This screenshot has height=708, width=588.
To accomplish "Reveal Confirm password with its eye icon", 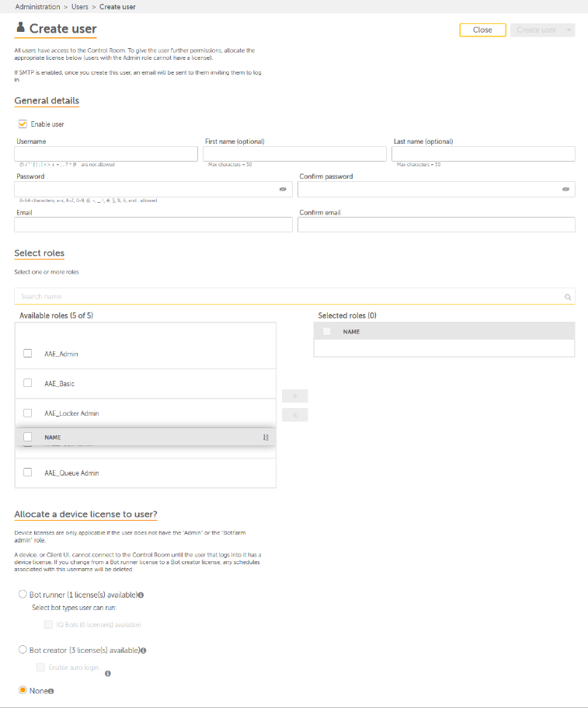I will (x=566, y=189).
